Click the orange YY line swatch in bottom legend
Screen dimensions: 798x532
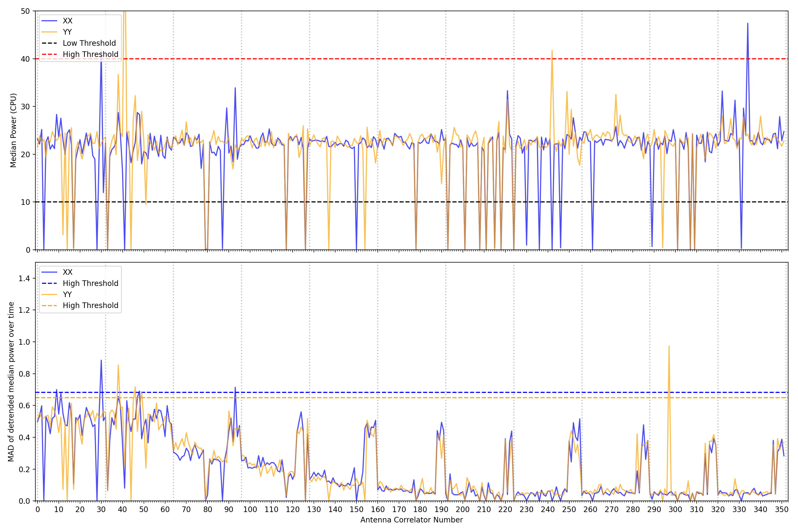tap(49, 294)
